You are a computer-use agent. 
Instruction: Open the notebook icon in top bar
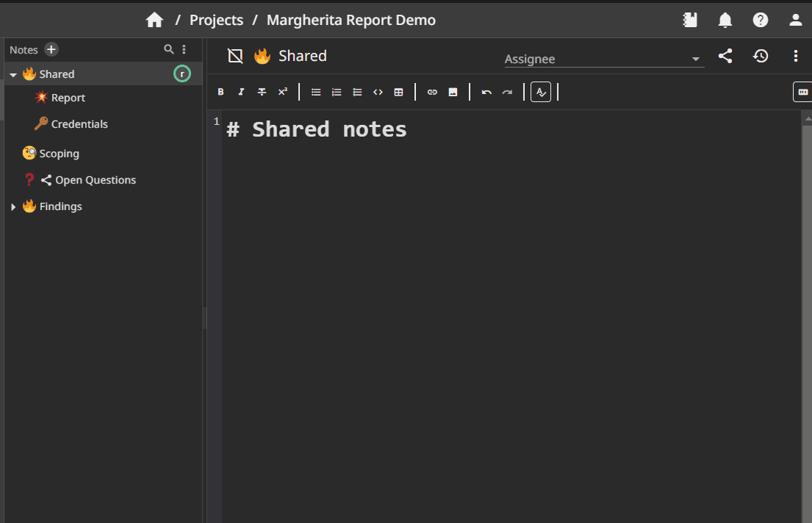tap(690, 20)
